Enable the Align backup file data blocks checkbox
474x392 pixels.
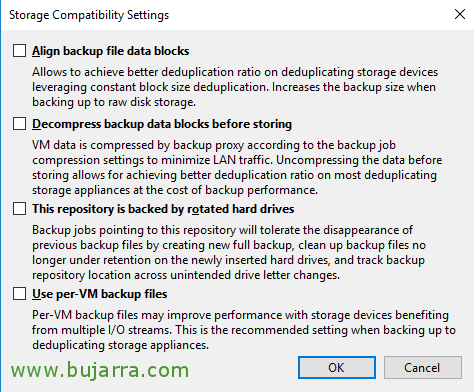(x=19, y=51)
